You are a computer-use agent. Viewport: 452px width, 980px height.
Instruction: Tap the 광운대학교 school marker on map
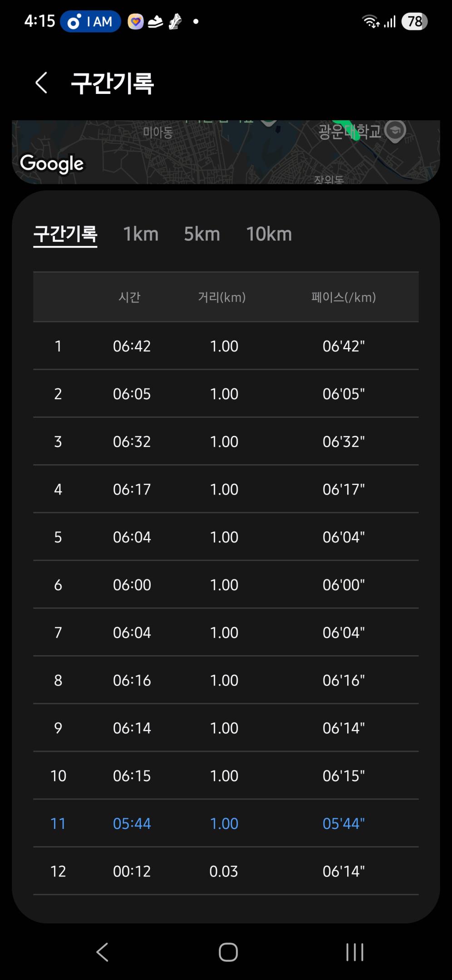click(395, 131)
